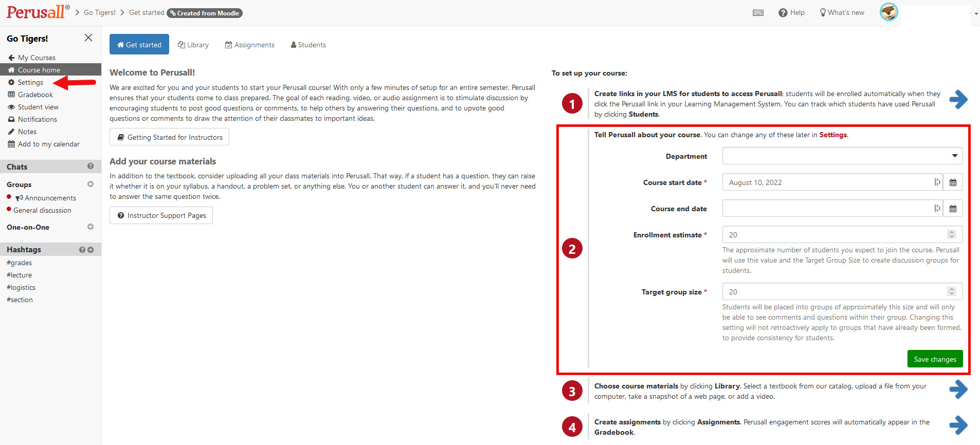Click the Chats section header
This screenshot has width=980, height=445.
pyautogui.click(x=50, y=166)
